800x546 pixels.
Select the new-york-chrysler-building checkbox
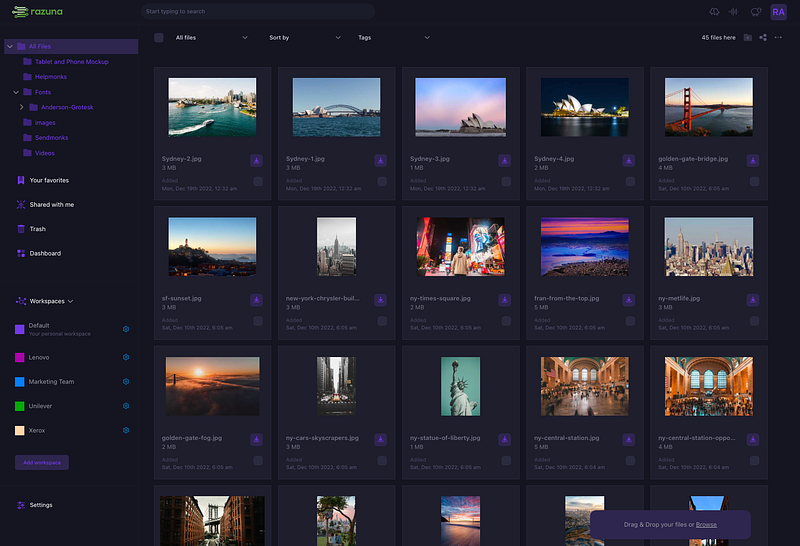(382, 321)
